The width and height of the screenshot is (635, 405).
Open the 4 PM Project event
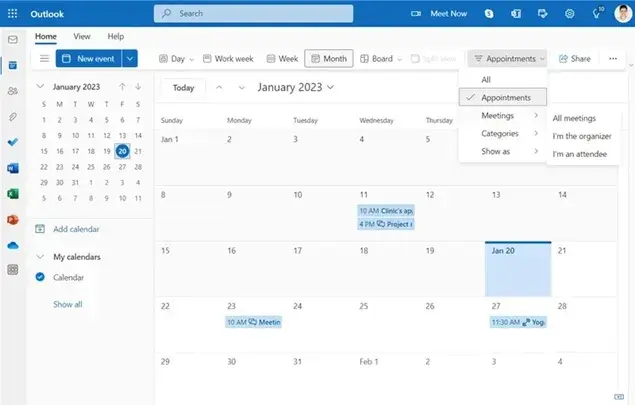[x=386, y=224]
